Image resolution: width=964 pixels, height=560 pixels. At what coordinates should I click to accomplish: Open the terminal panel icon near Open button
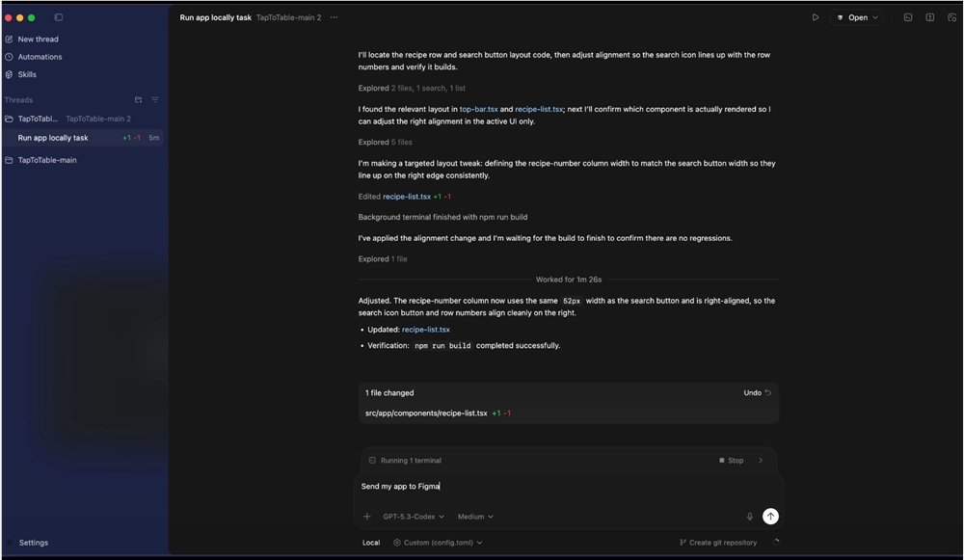(x=907, y=17)
